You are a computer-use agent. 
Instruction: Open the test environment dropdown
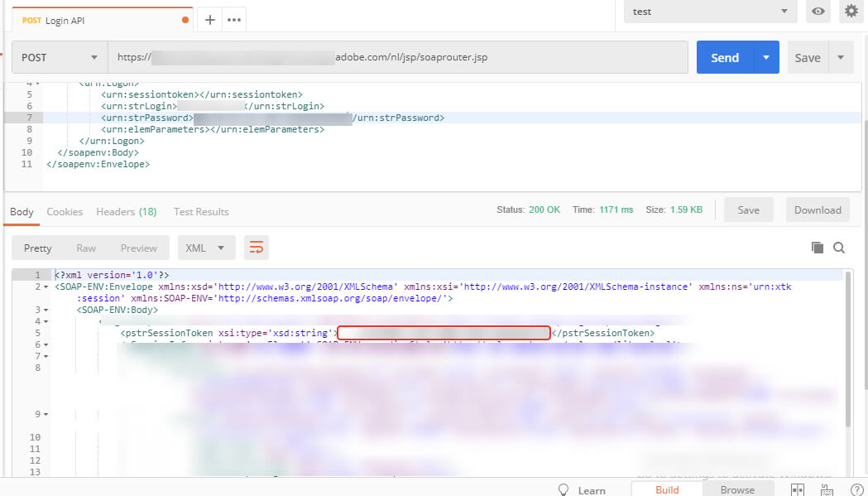coord(707,12)
